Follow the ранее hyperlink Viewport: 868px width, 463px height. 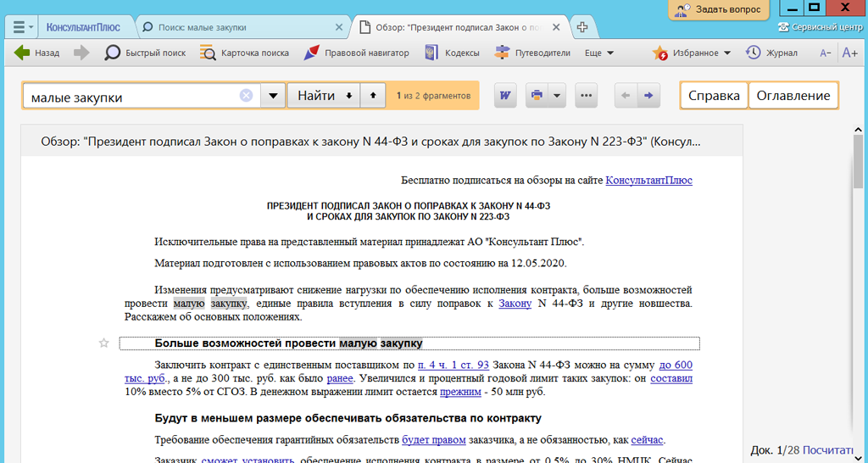pyautogui.click(x=340, y=379)
